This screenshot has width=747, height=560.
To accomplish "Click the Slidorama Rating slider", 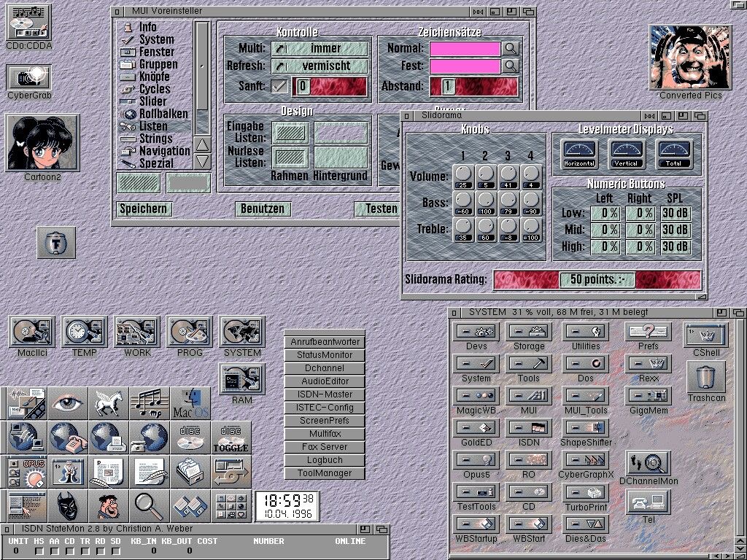I will [597, 280].
